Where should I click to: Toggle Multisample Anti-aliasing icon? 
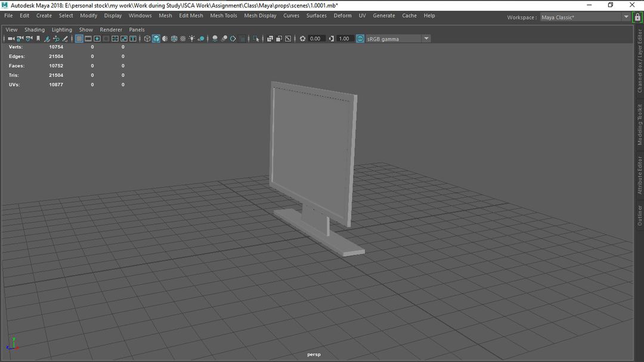coord(233,39)
